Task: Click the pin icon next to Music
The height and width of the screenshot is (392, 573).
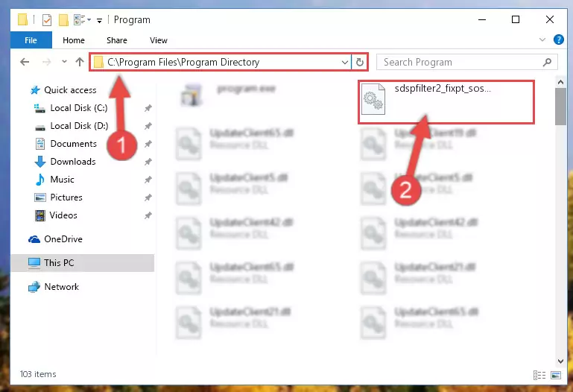Action: pos(148,180)
